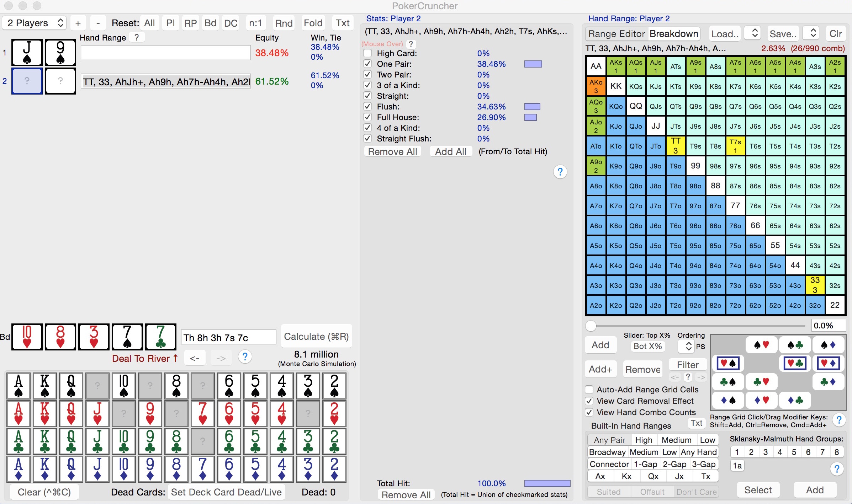Toggle the heart-spade suit combo icon
The height and width of the screenshot is (504, 852).
click(x=728, y=363)
